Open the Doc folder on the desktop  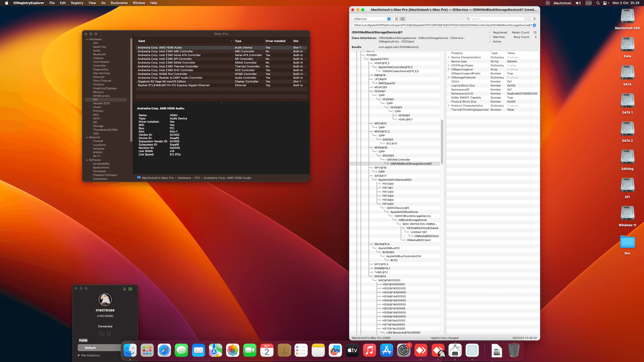(x=627, y=242)
